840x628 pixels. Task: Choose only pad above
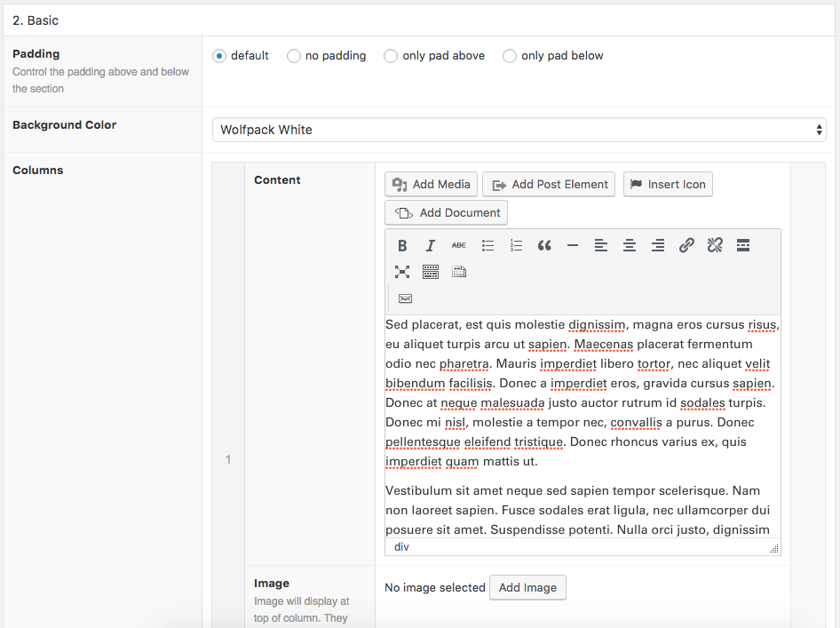[391, 56]
